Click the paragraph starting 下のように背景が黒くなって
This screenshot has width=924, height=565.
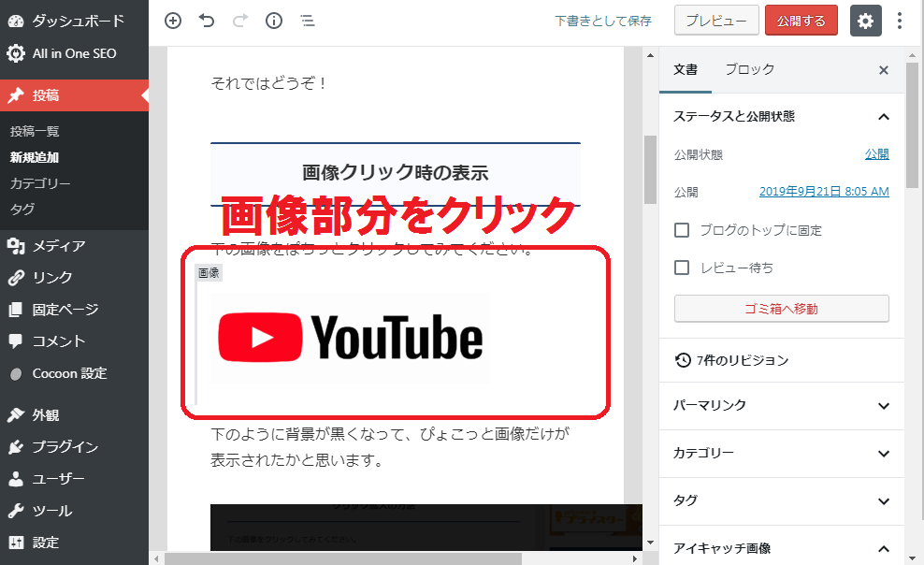click(391, 446)
